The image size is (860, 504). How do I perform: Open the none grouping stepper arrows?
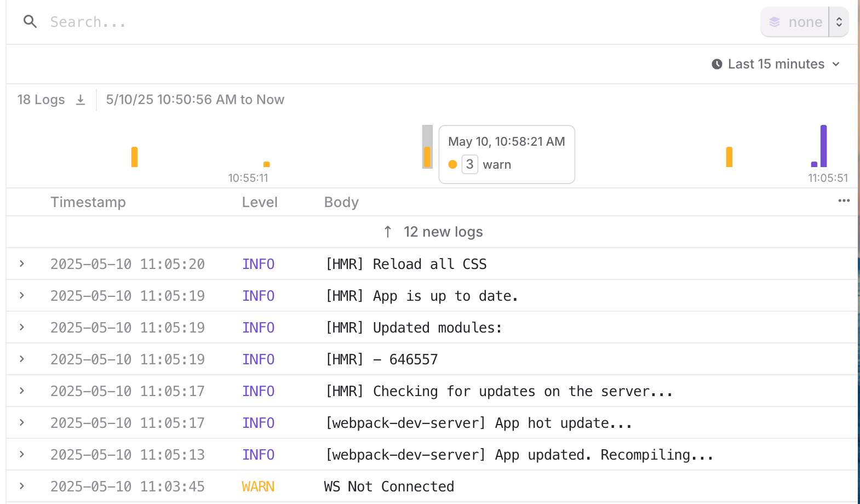pyautogui.click(x=839, y=22)
